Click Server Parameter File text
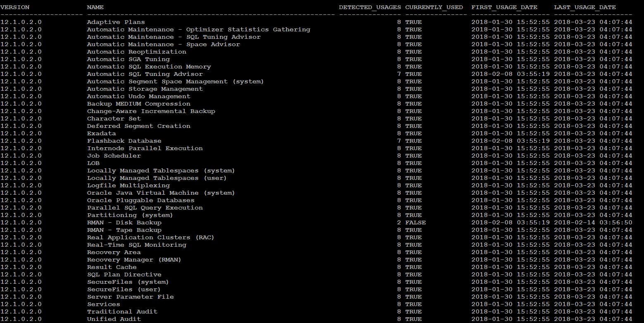This screenshot has width=644, height=323. coord(131,297)
